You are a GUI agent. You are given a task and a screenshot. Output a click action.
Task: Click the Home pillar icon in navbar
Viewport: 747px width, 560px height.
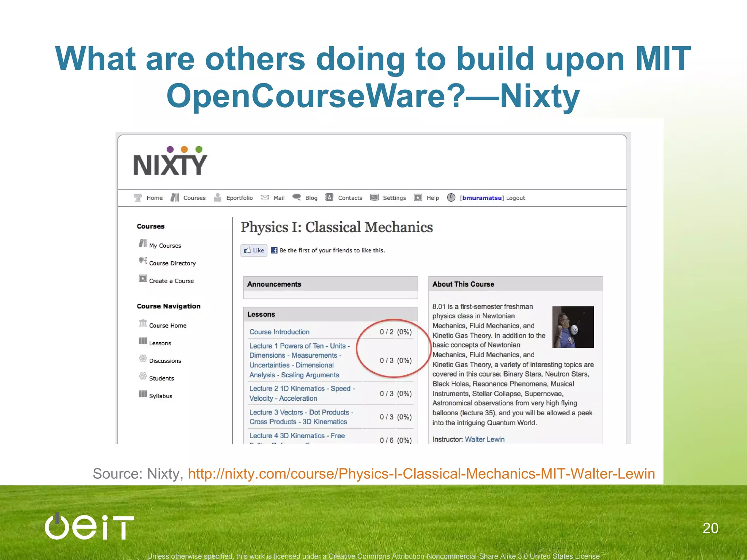tap(138, 198)
